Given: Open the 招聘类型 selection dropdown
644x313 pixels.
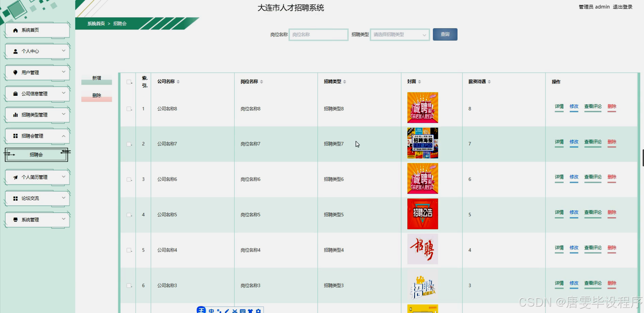Looking at the screenshot, I should (400, 35).
